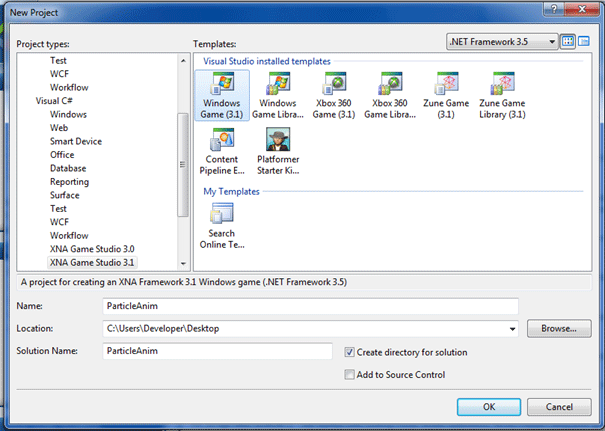Image resolution: width=605 pixels, height=431 pixels.
Task: Select the Visual C# project type
Action: point(54,101)
